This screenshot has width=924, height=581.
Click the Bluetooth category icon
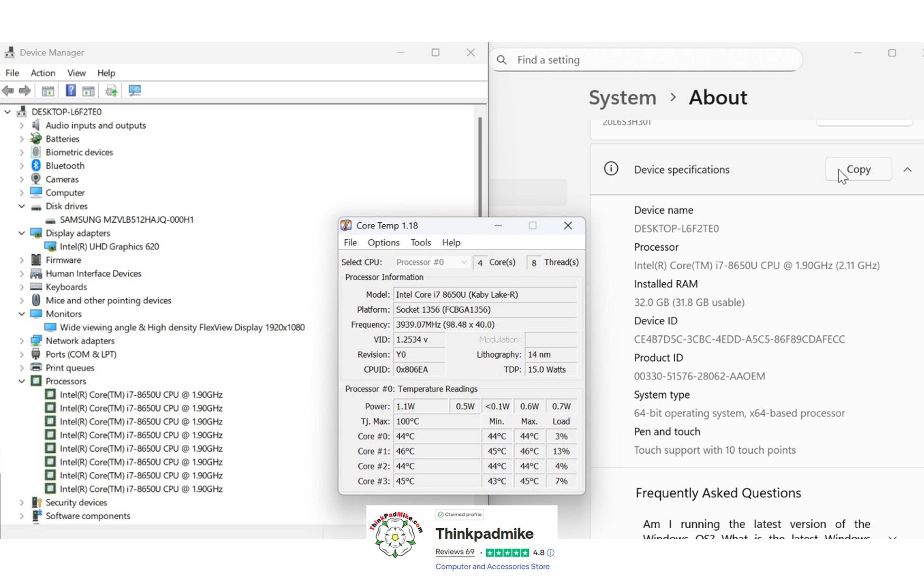(x=36, y=165)
